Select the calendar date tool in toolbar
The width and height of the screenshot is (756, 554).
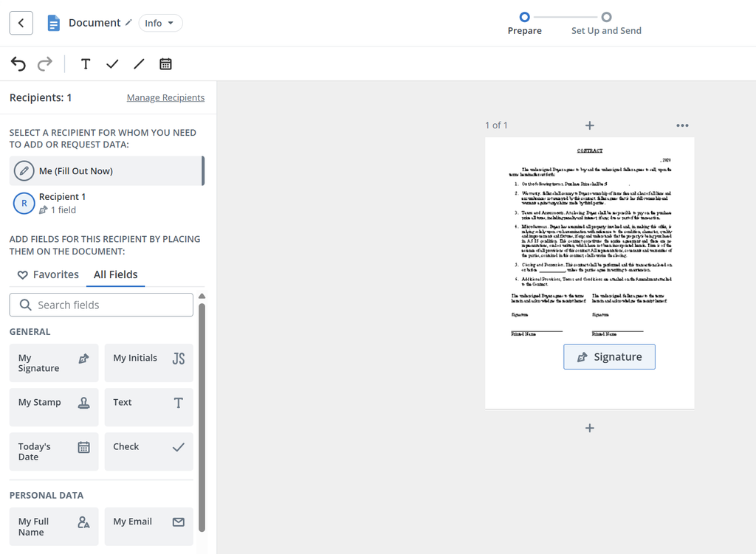point(165,63)
